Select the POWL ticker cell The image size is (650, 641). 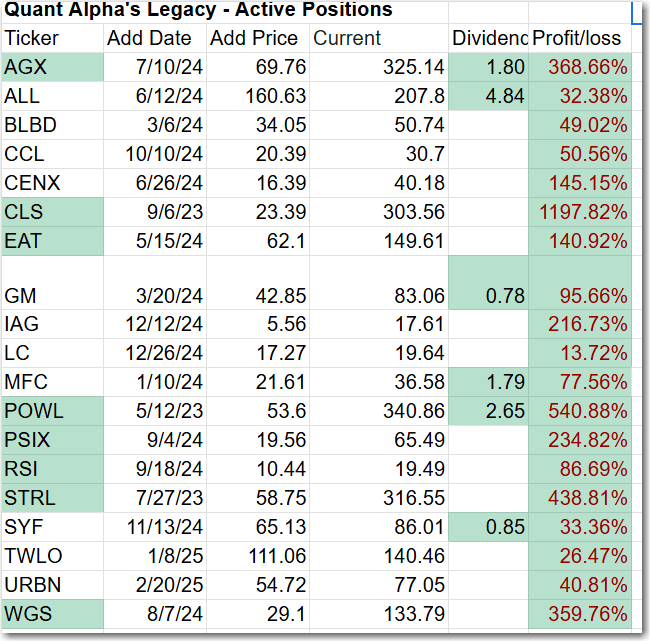coord(52,413)
